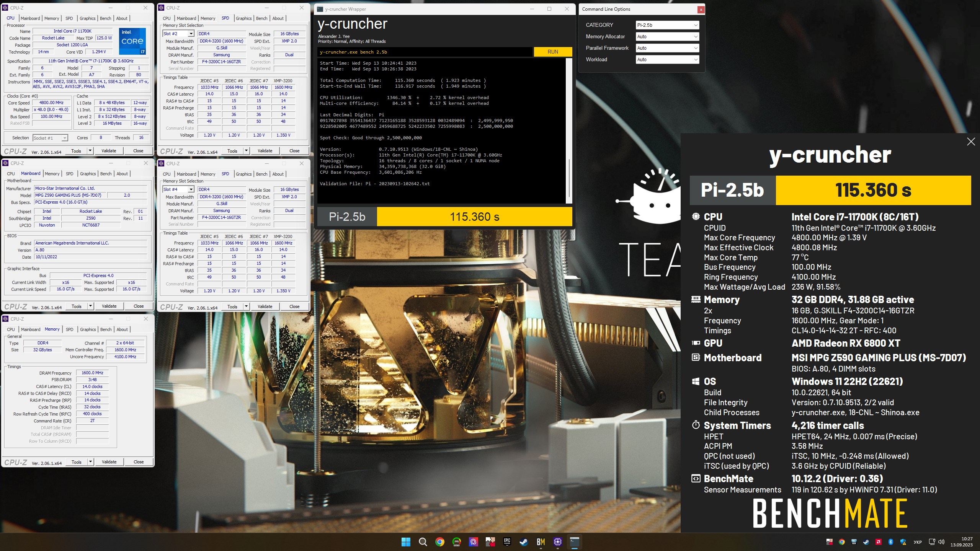This screenshot has height=551, width=980.
Task: Open the Memory Allocator dropdown
Action: [667, 37]
